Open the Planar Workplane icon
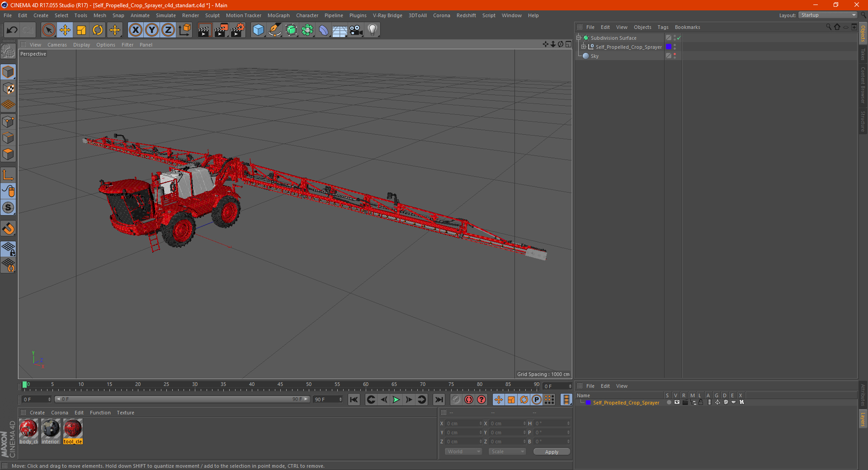 (8, 265)
